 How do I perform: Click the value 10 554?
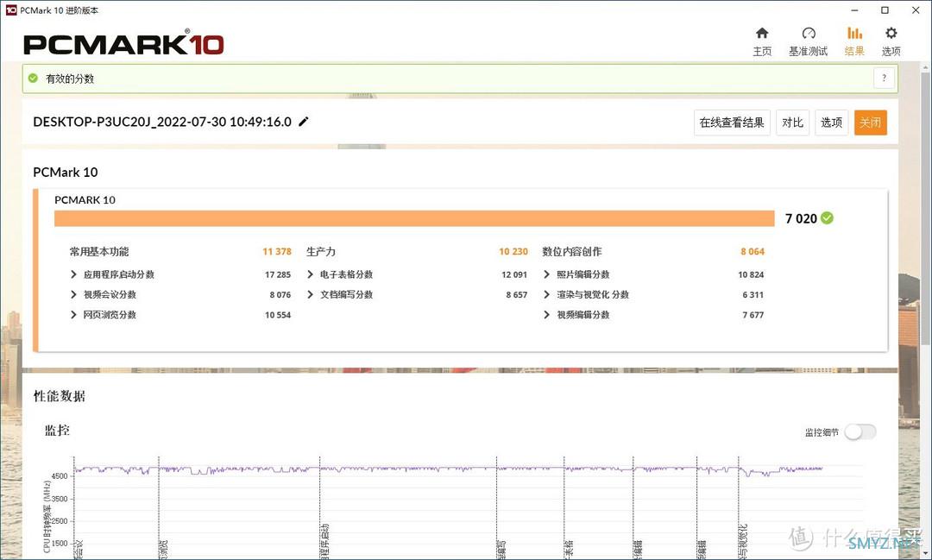click(278, 315)
